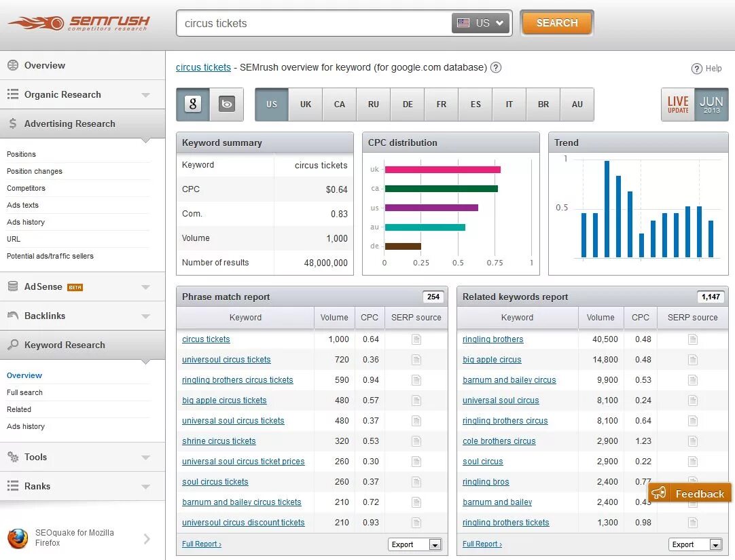Open Export dropdown in Related keywords report
The image size is (735, 560).
click(x=695, y=544)
